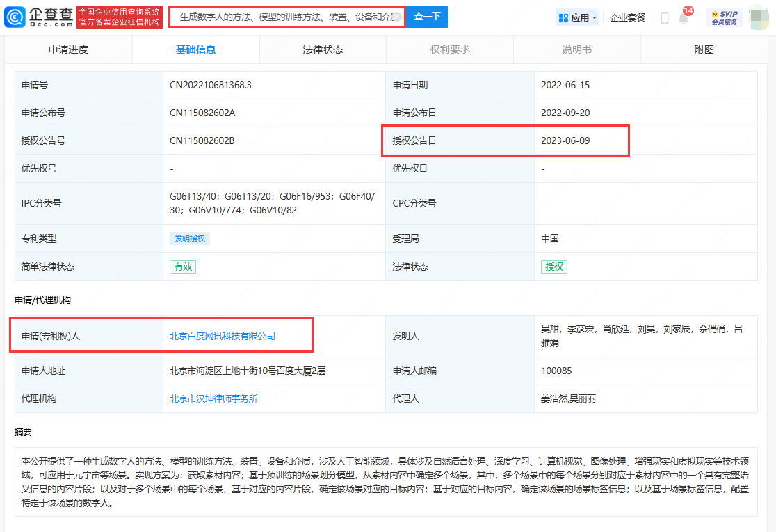
Task: Clear the search box with the X icon
Action: pyautogui.click(x=398, y=17)
